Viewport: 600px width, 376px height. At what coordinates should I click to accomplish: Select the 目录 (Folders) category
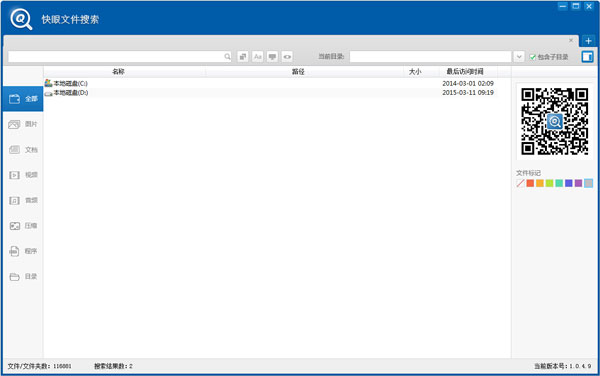coord(23,276)
